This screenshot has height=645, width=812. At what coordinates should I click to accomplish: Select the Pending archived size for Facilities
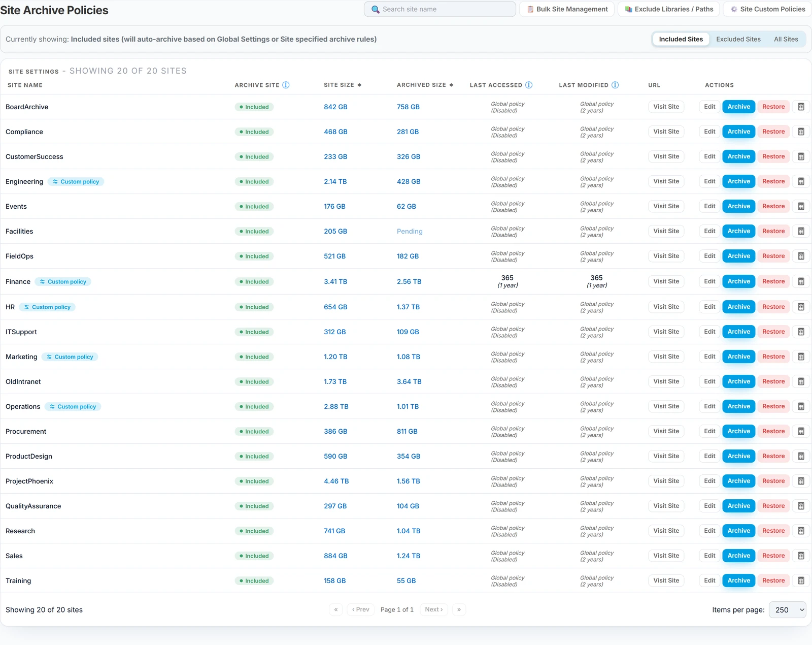click(x=410, y=231)
